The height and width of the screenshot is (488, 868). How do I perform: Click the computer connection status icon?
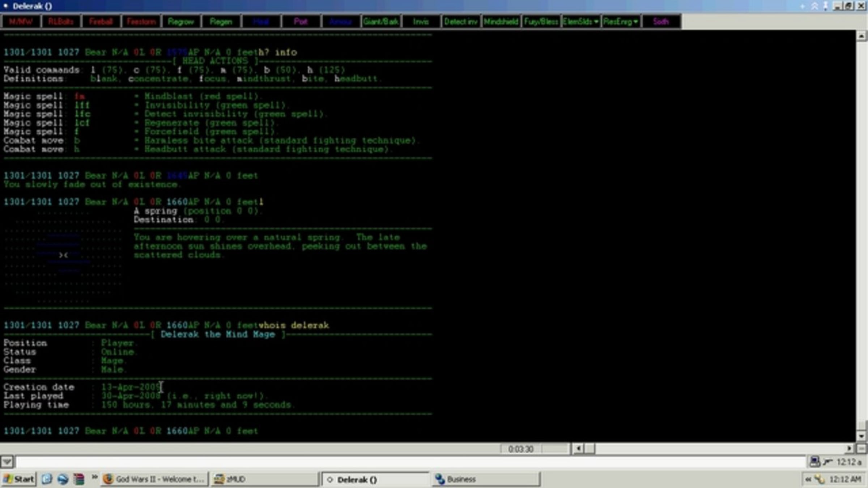point(814,462)
